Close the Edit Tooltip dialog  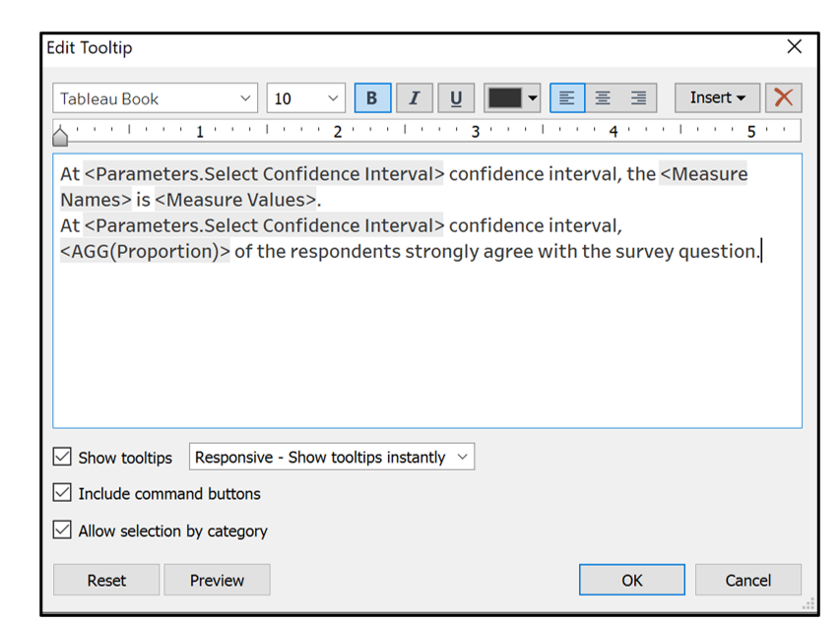point(795,47)
